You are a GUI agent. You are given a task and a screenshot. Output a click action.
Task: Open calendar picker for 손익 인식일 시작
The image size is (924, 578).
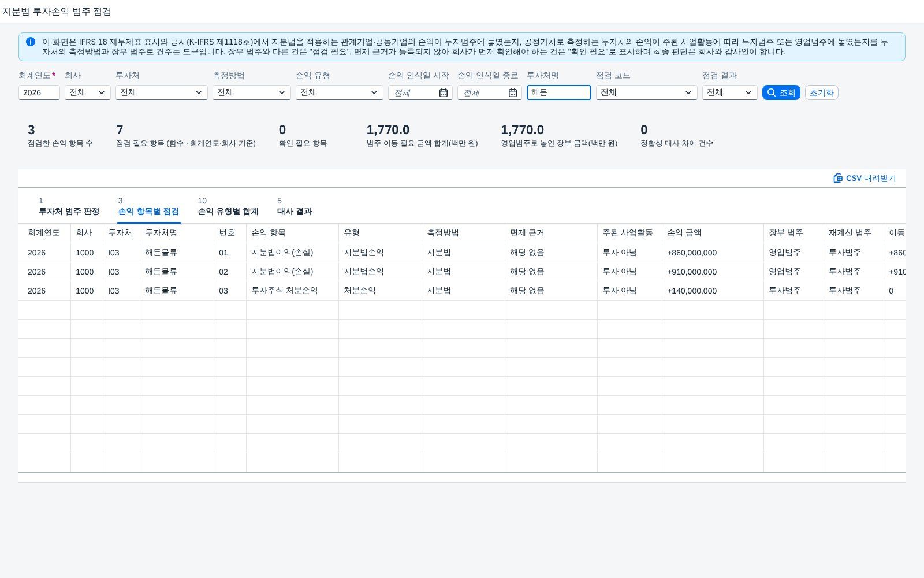click(x=444, y=92)
